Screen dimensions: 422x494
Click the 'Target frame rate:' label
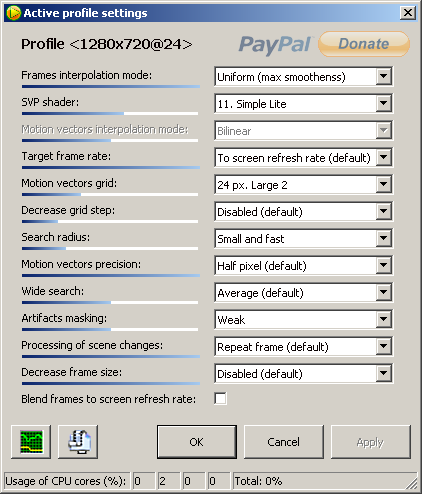[66, 156]
